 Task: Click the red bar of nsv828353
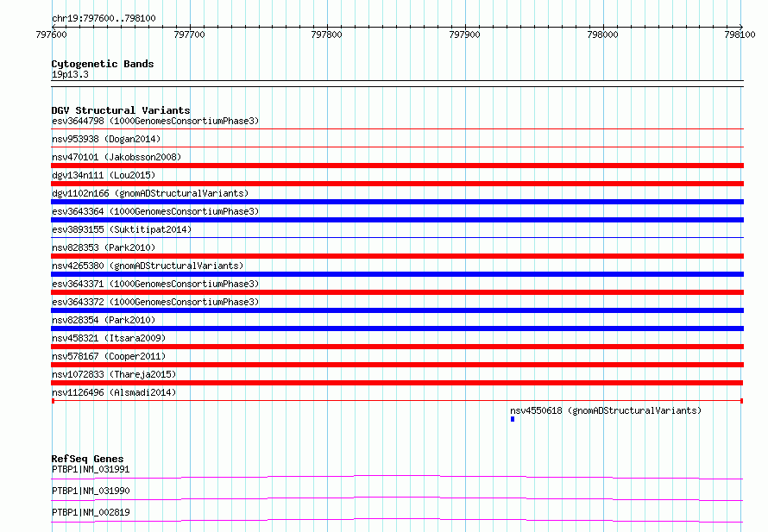click(397, 256)
